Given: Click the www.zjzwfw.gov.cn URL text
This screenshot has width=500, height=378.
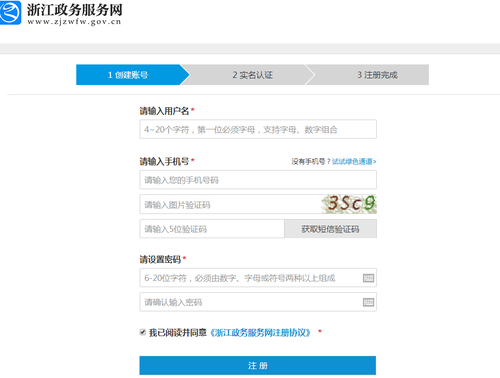Looking at the screenshot, I should tap(74, 22).
